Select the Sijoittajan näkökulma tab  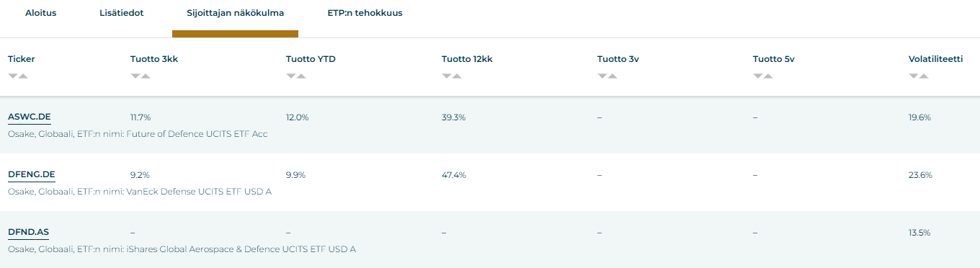click(x=235, y=13)
